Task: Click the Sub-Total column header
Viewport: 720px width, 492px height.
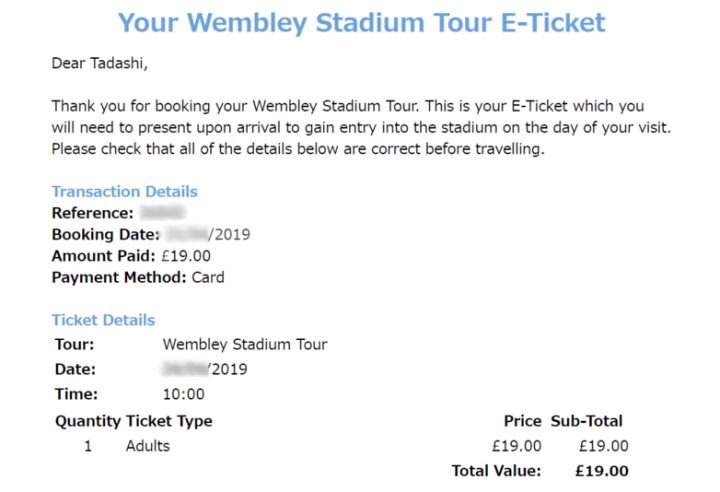Action: click(586, 421)
